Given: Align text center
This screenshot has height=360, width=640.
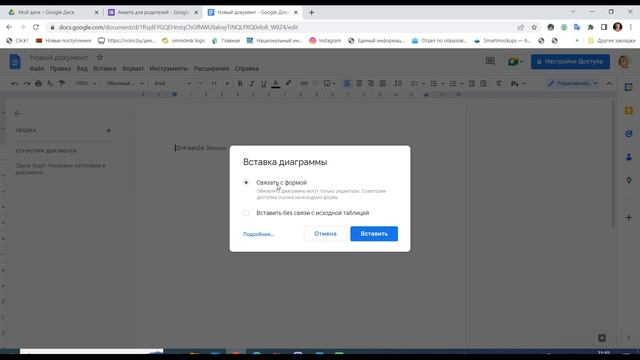Looking at the screenshot, I should 359,84.
